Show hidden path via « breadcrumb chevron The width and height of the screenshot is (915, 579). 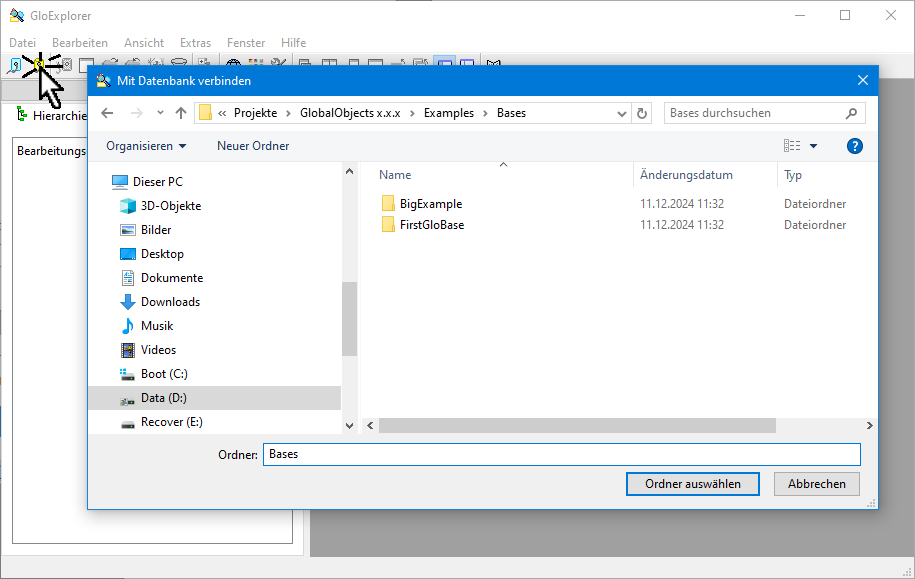tap(222, 113)
